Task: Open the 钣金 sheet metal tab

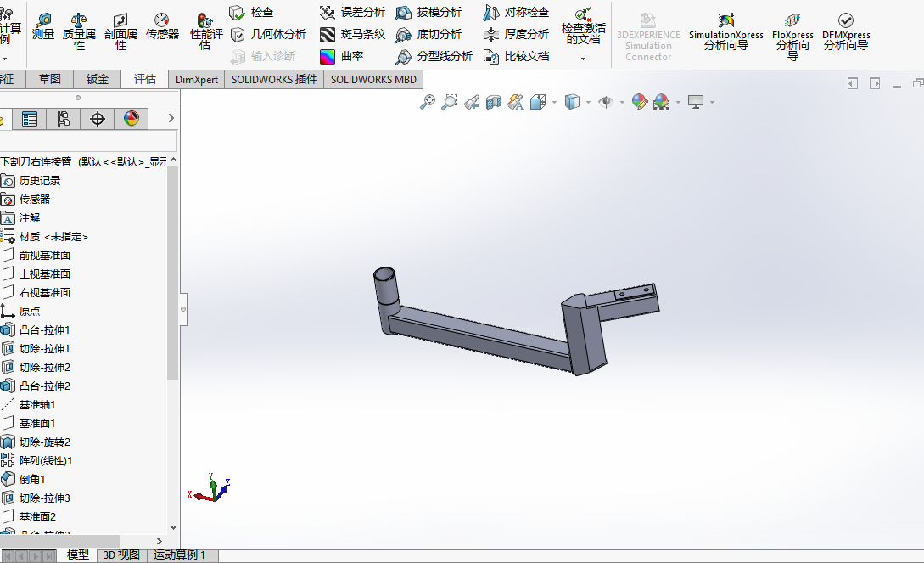Action: 98,79
